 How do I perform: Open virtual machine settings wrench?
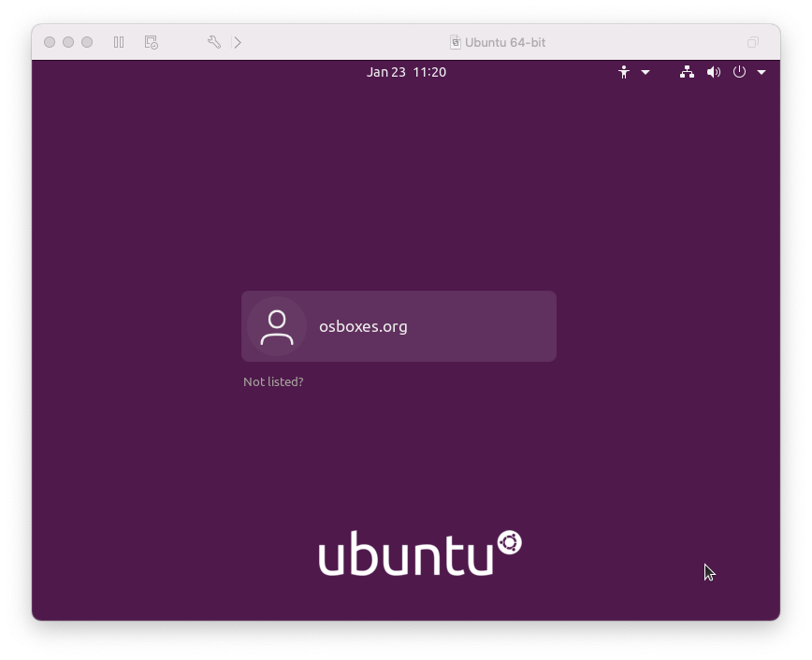[x=213, y=42]
